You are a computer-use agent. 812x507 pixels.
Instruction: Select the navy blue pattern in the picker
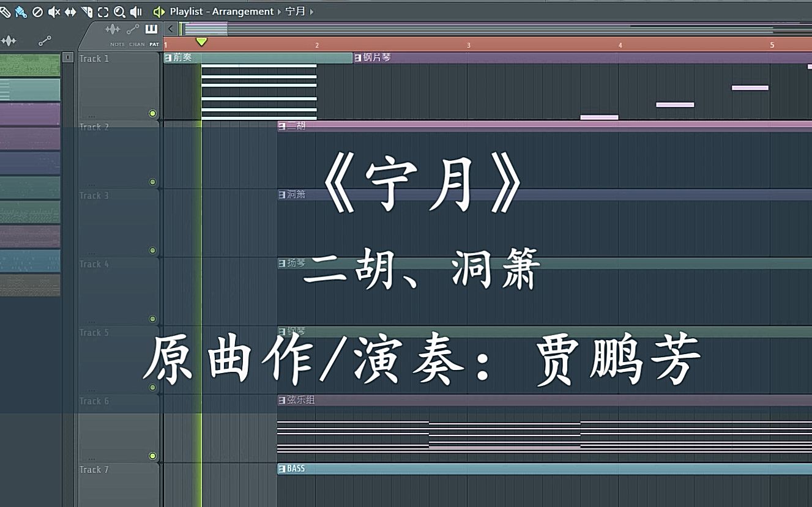pyautogui.click(x=30, y=163)
